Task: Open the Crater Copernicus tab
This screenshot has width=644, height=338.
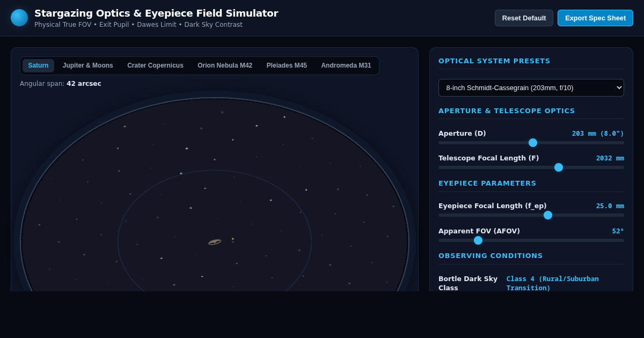Action: tap(155, 65)
